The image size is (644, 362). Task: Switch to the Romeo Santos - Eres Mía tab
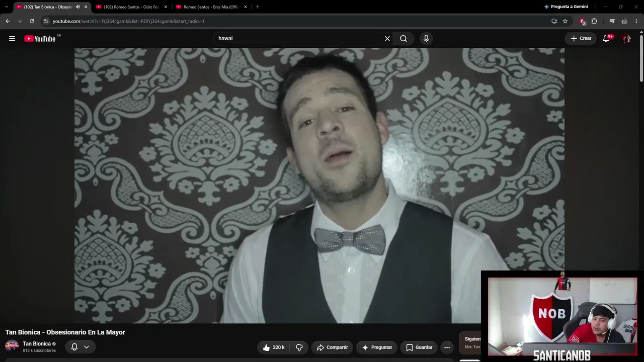(x=211, y=7)
